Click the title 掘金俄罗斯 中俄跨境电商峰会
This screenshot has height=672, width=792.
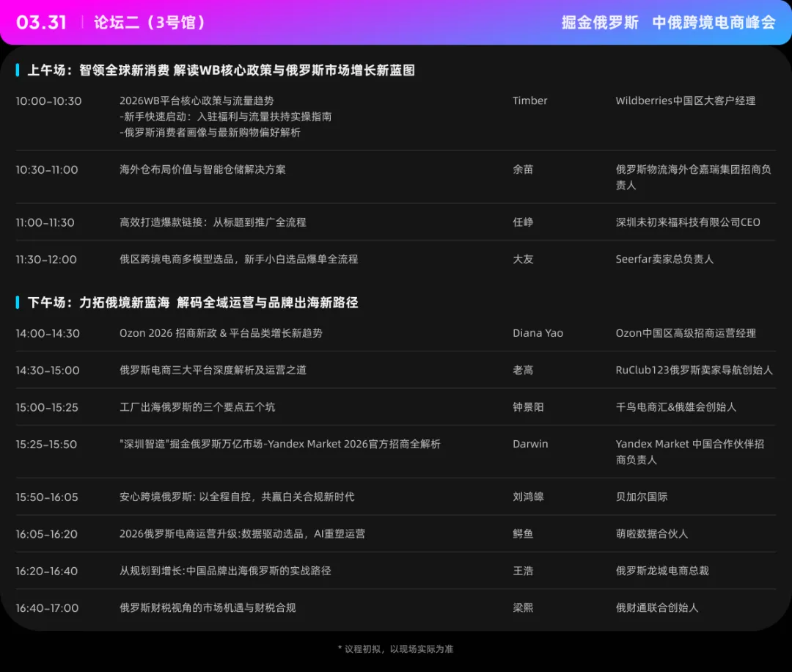coord(668,22)
